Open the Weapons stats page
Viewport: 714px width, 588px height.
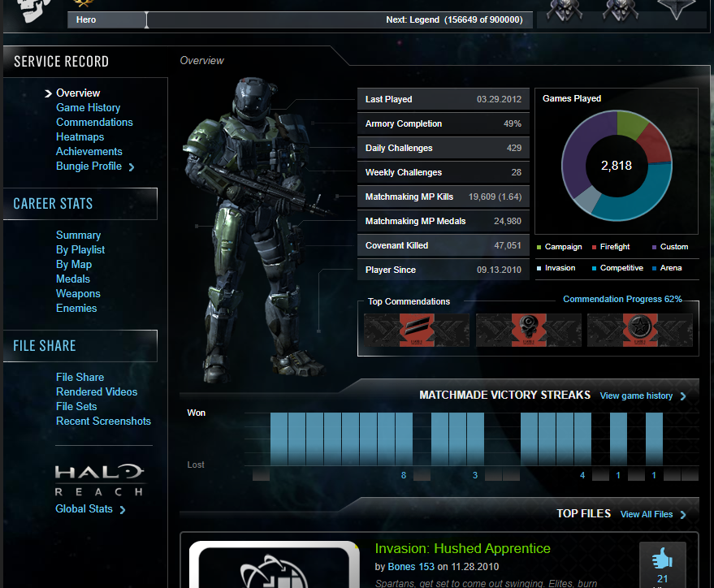[78, 293]
